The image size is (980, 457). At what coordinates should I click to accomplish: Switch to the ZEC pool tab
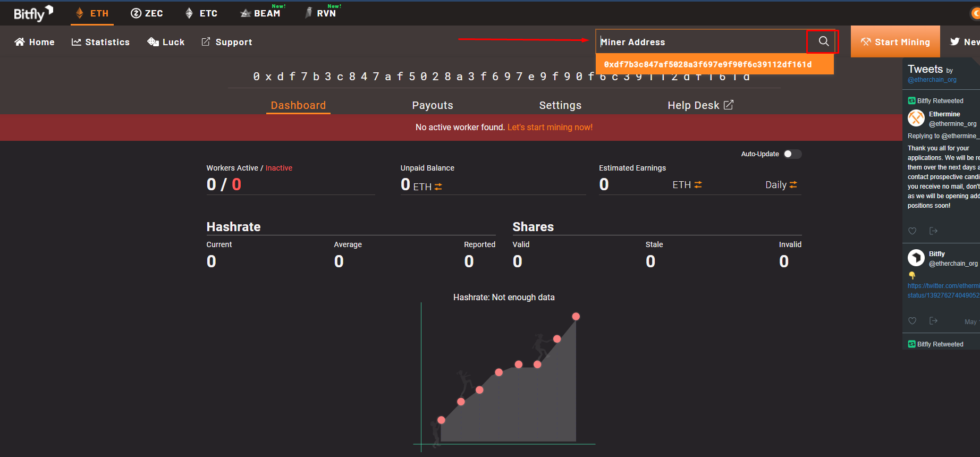147,13
